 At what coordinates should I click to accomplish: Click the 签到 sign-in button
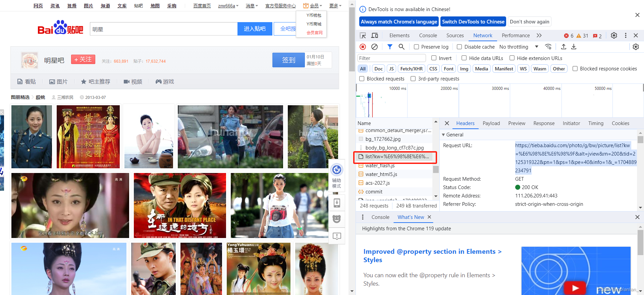(x=288, y=60)
